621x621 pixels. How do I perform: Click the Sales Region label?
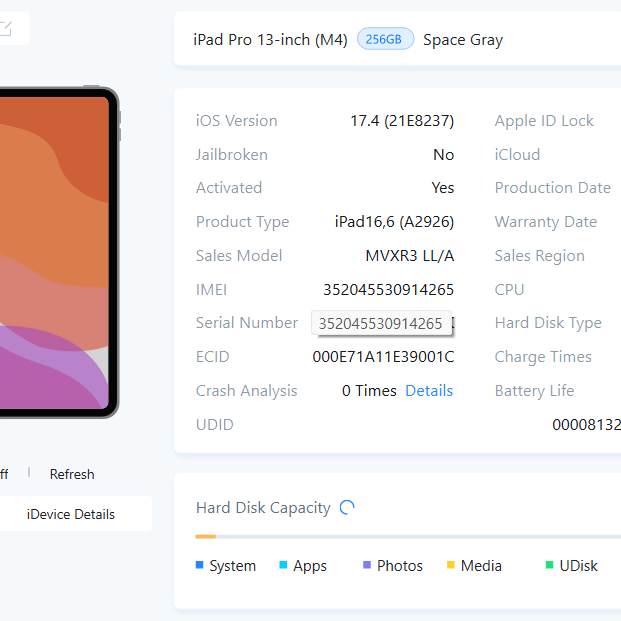(540, 256)
